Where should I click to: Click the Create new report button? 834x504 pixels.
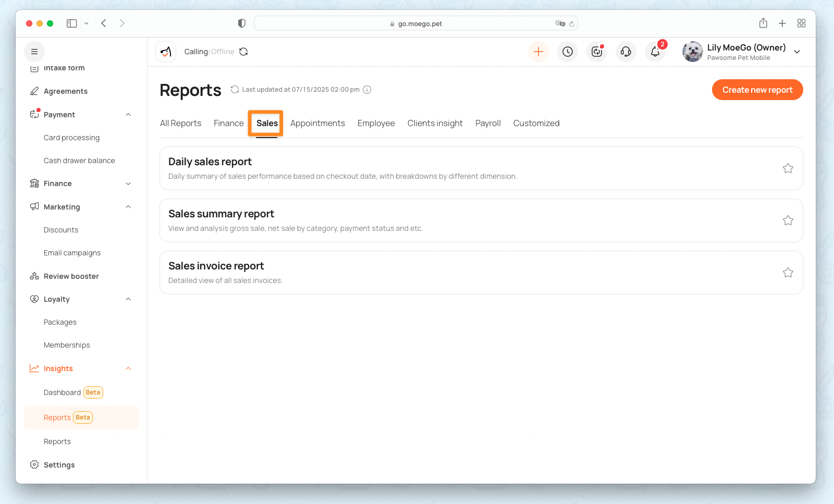click(757, 90)
